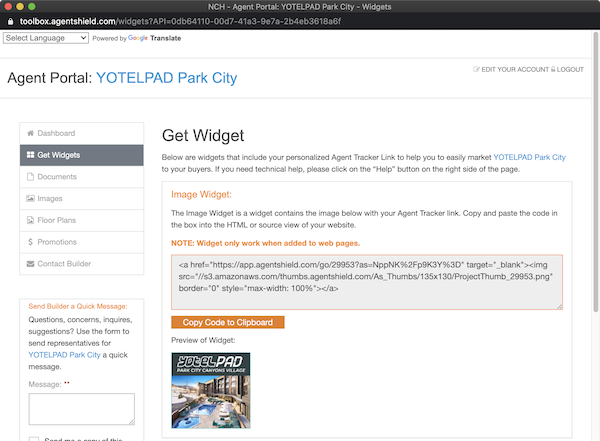Image resolution: width=600 pixels, height=441 pixels.
Task: Open the Select Language dropdown
Action: coord(46,38)
